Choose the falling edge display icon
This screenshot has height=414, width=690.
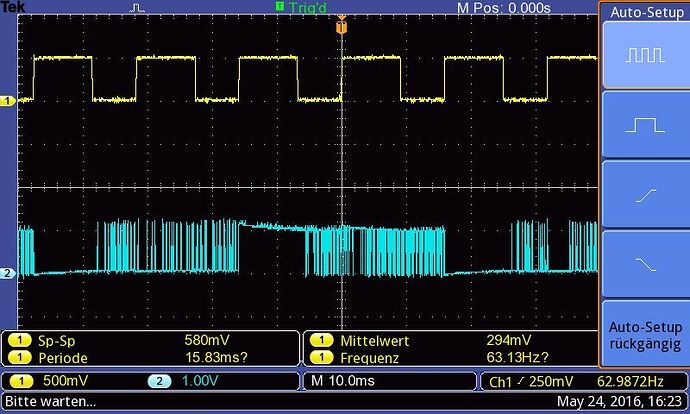pos(643,264)
